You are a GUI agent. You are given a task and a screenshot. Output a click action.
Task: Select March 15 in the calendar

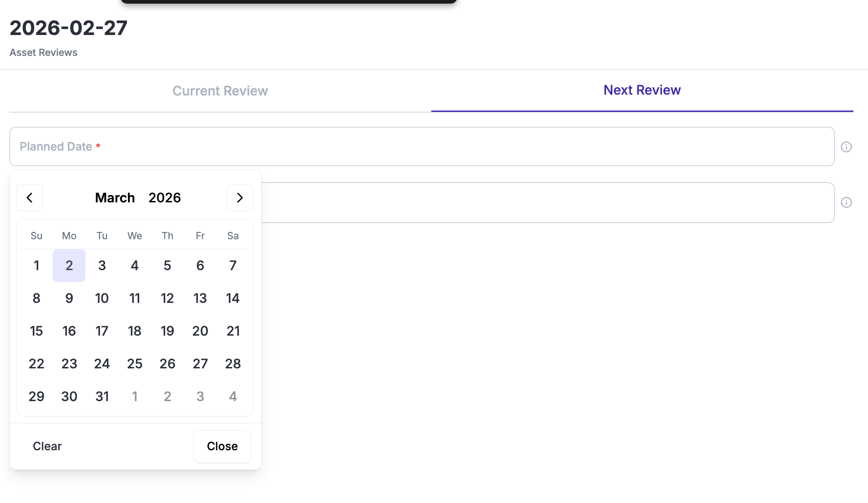pos(36,331)
